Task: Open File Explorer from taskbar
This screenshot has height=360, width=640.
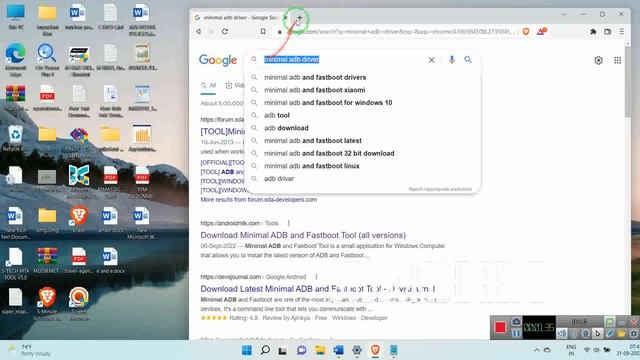Action: click(x=320, y=350)
